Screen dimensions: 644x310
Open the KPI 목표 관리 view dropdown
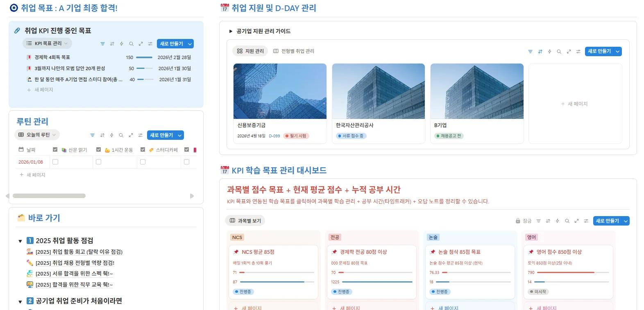[47, 43]
